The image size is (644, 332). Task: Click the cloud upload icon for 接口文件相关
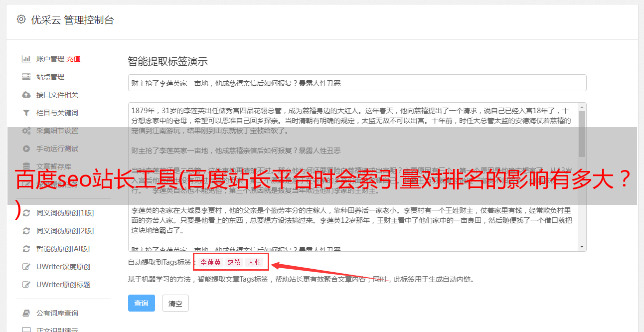pos(26,95)
